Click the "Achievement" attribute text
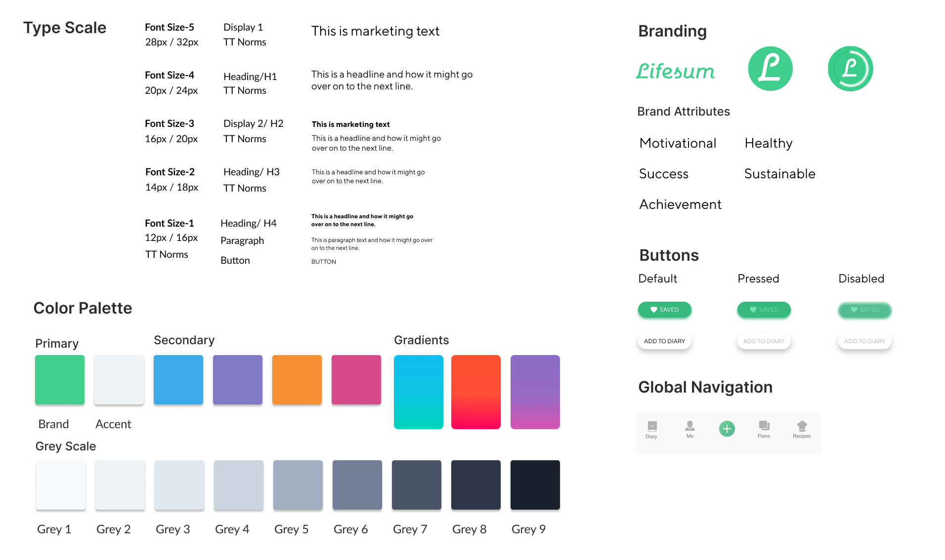 click(x=680, y=204)
